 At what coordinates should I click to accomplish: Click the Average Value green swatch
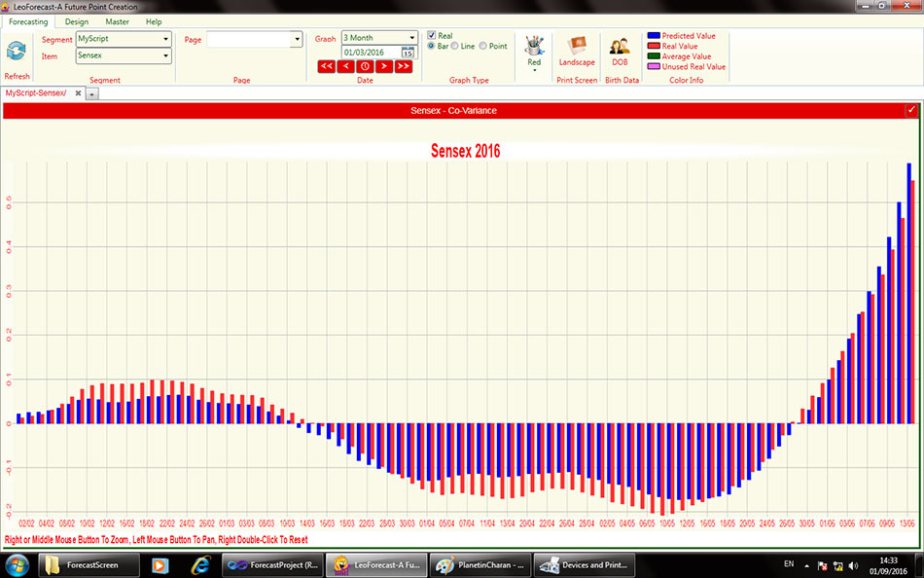click(654, 56)
